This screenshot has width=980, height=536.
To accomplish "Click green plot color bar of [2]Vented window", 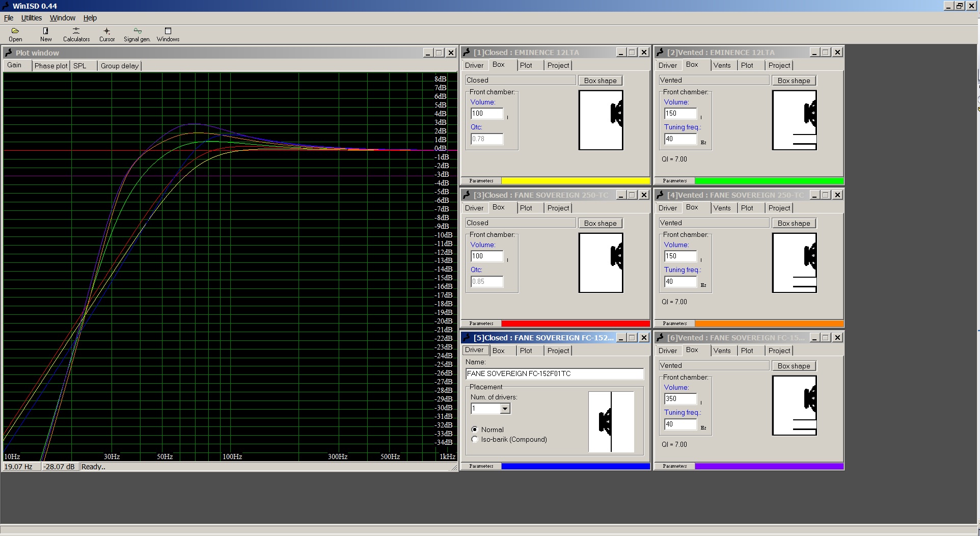I will pyautogui.click(x=769, y=181).
